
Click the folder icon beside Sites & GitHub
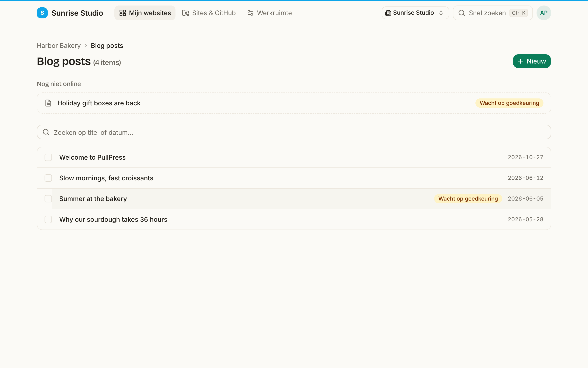coord(186,13)
